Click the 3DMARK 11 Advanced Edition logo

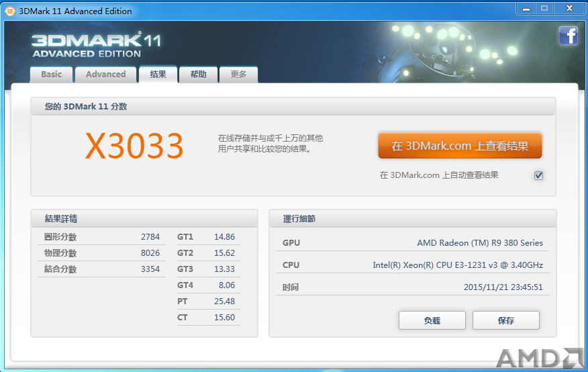click(97, 44)
